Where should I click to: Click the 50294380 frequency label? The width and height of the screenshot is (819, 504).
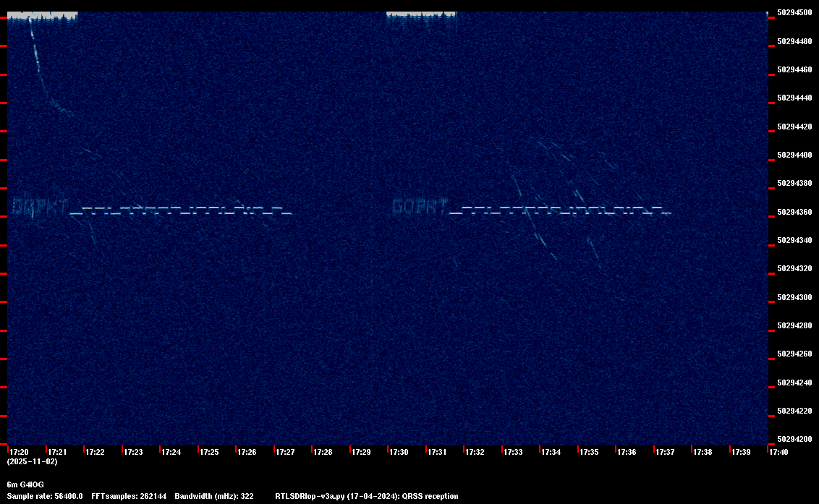(795, 184)
